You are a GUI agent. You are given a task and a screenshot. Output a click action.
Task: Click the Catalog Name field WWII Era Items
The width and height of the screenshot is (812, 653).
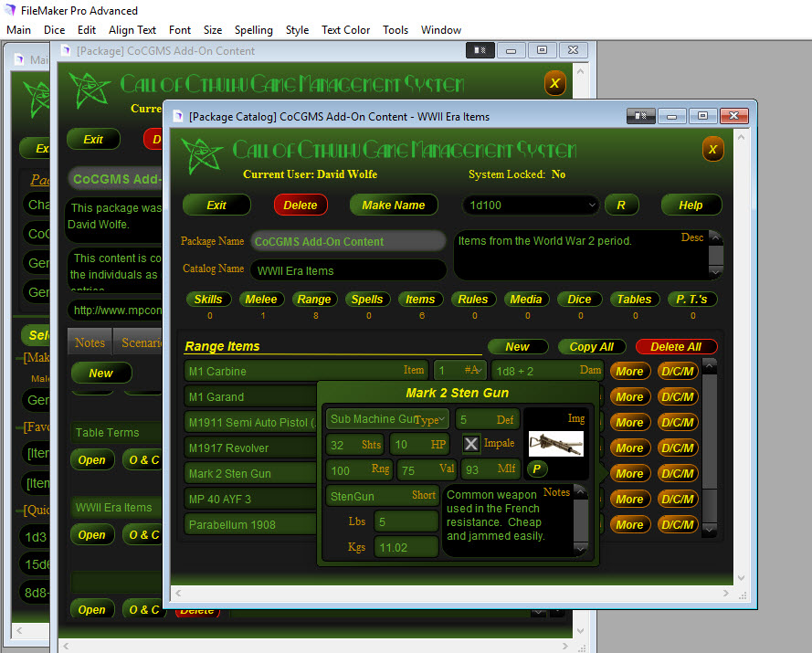point(348,271)
